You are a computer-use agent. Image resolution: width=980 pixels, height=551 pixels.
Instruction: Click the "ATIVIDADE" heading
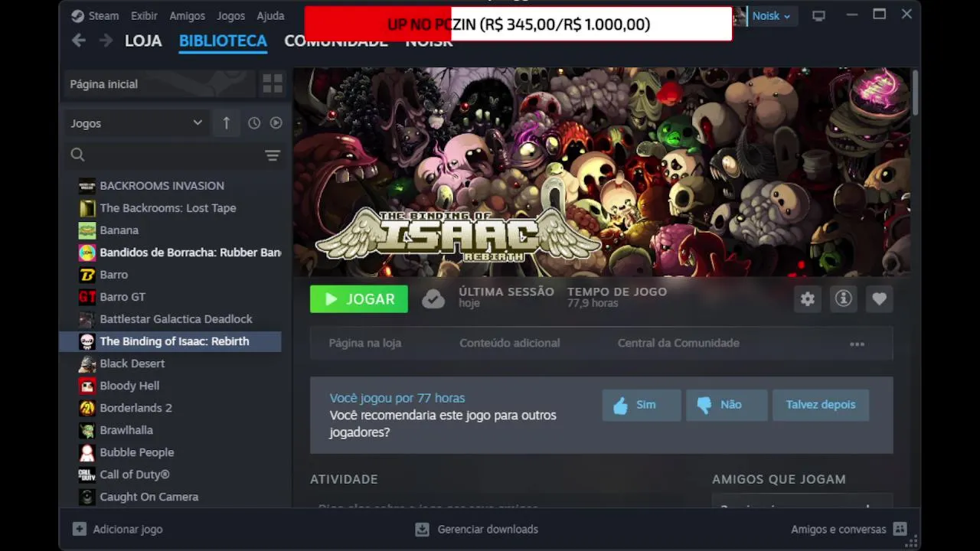pyautogui.click(x=344, y=479)
